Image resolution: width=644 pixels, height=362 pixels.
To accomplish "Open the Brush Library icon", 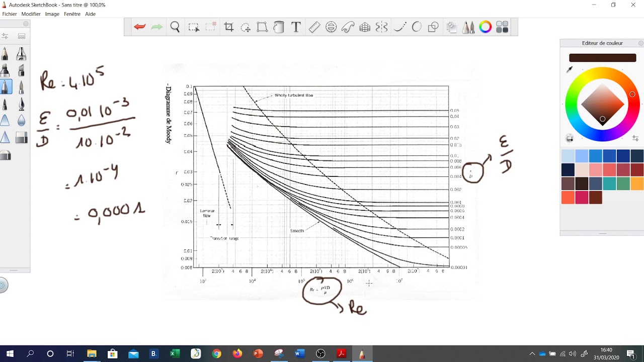I will click(x=22, y=36).
